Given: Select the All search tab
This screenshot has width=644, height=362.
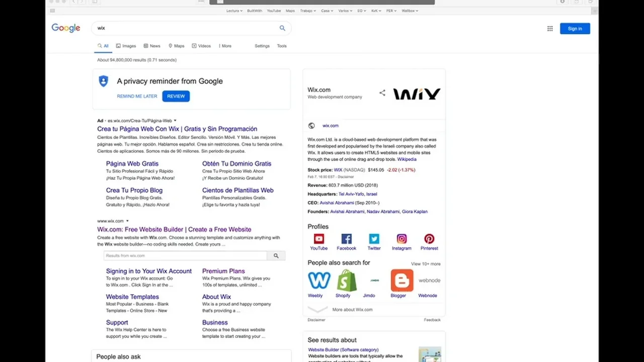Looking at the screenshot, I should point(103,46).
